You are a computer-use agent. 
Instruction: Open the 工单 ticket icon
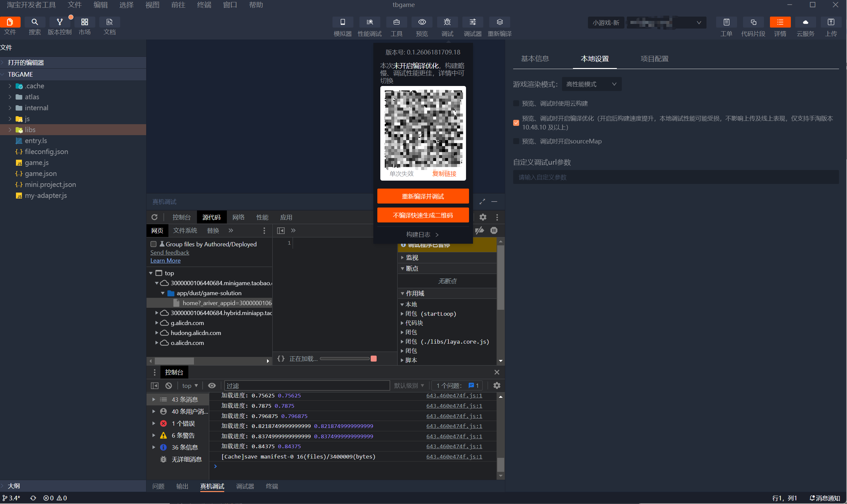(726, 22)
